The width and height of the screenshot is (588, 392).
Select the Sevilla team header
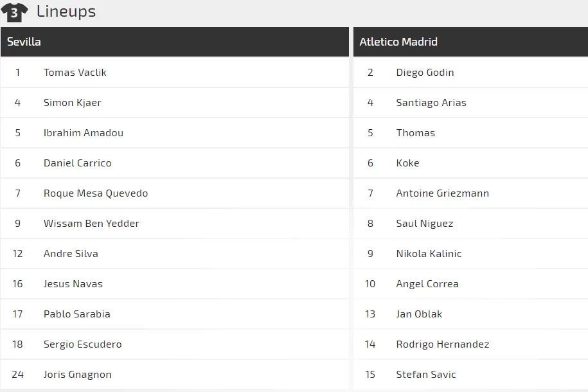(24, 42)
